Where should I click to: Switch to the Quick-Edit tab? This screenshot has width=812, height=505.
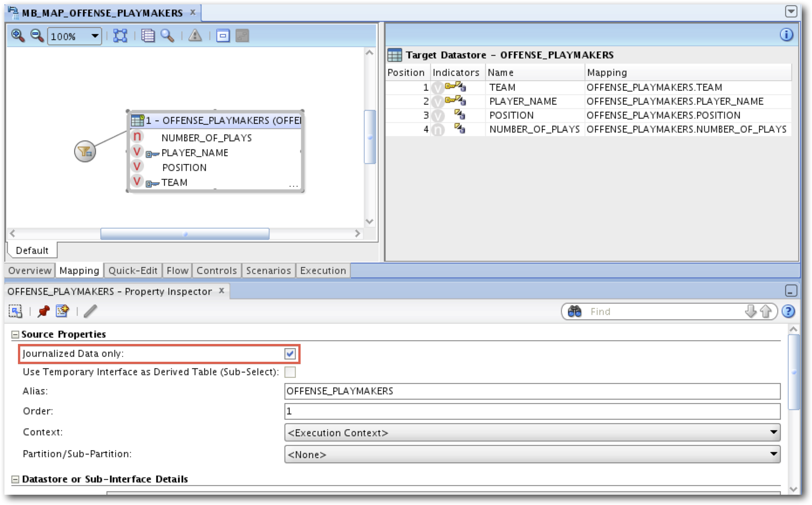pyautogui.click(x=133, y=271)
